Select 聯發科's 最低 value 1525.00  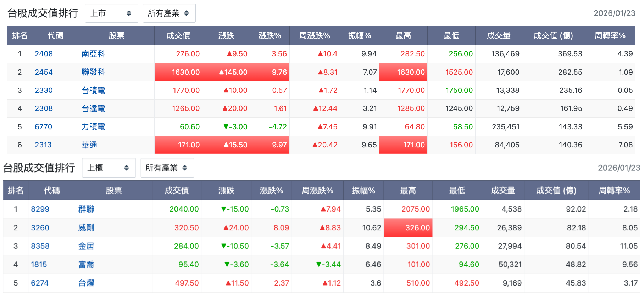[x=459, y=72]
